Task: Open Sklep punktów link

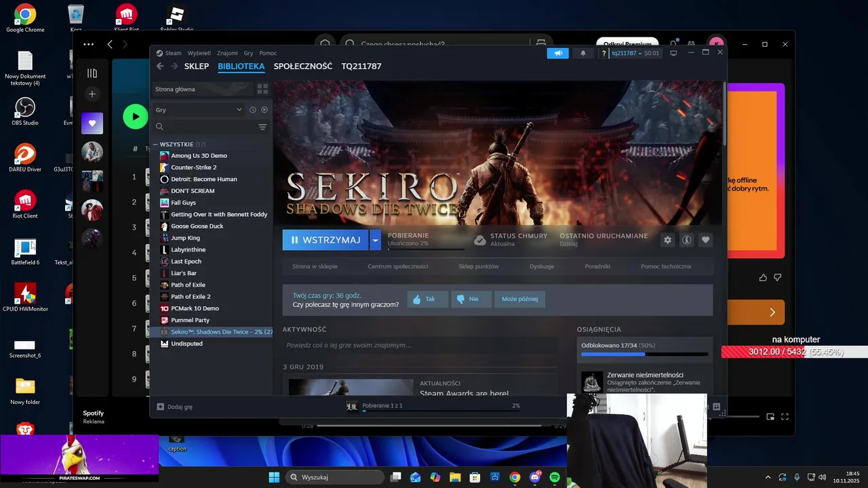Action: point(479,266)
